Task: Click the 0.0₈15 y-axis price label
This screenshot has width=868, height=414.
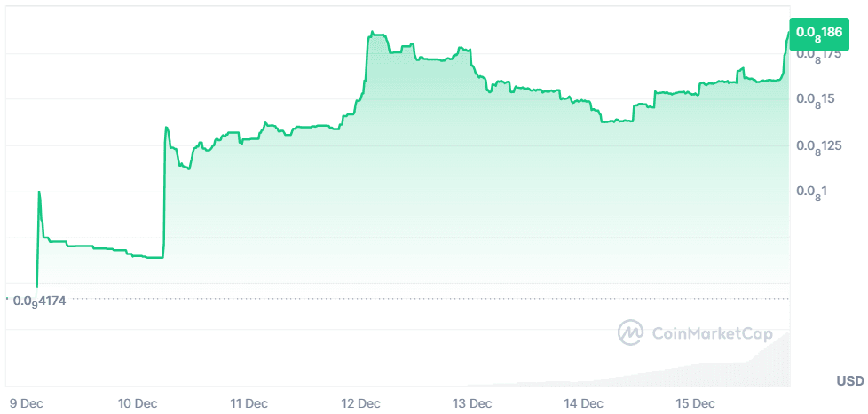Action: click(x=815, y=99)
